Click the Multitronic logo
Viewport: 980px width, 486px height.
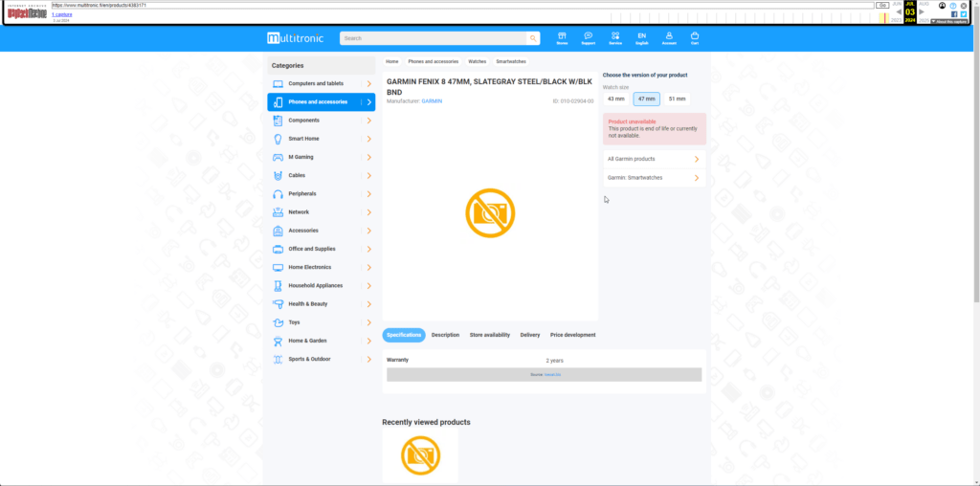tap(296, 38)
